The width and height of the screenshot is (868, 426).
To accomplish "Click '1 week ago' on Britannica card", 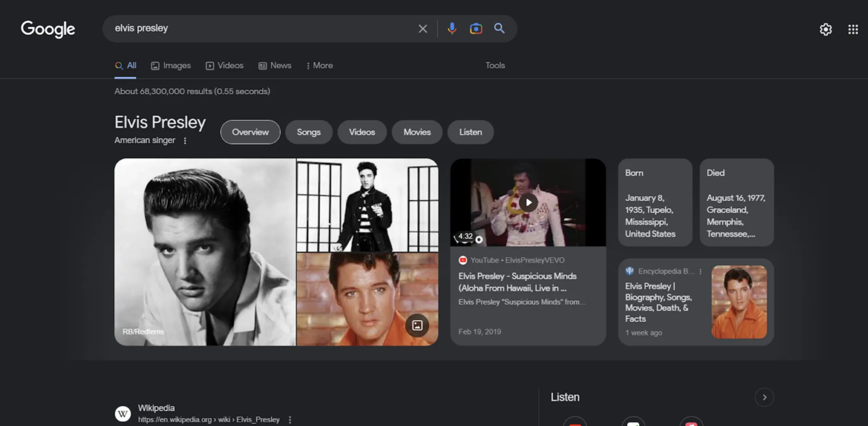I will 643,333.
